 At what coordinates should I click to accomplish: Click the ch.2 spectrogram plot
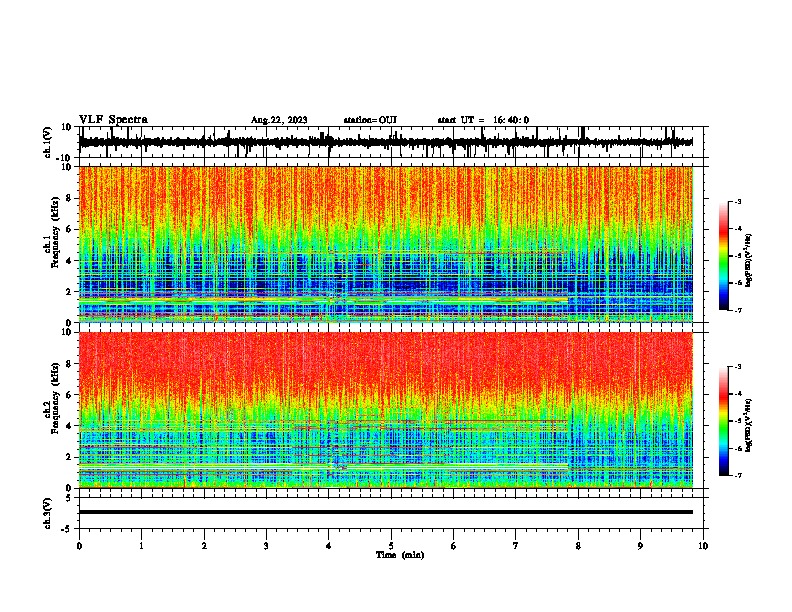[x=386, y=410]
